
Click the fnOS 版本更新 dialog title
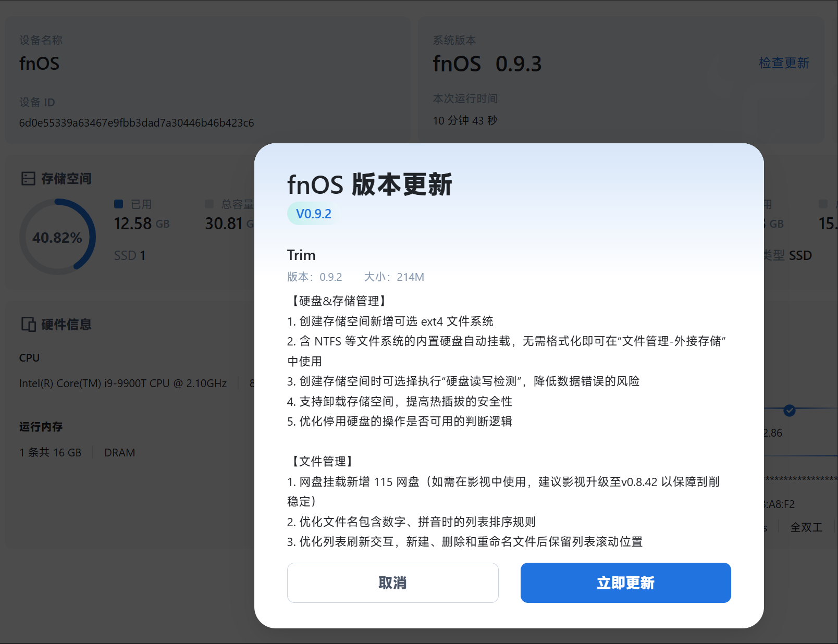[x=369, y=184]
